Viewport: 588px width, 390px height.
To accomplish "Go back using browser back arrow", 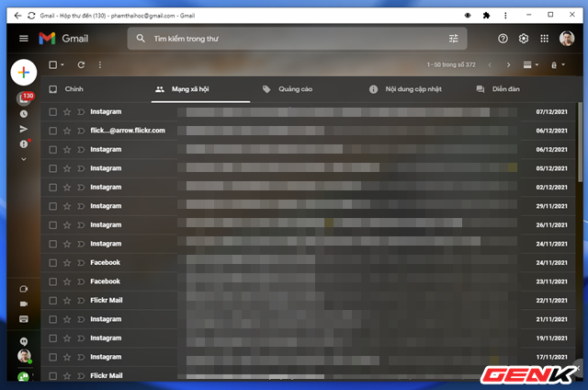I will click(17, 16).
